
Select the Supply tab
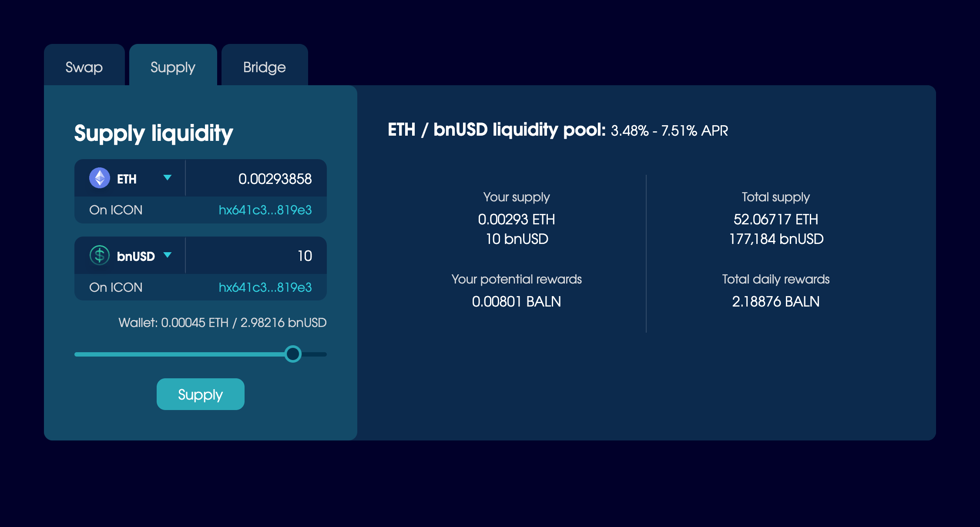point(173,67)
